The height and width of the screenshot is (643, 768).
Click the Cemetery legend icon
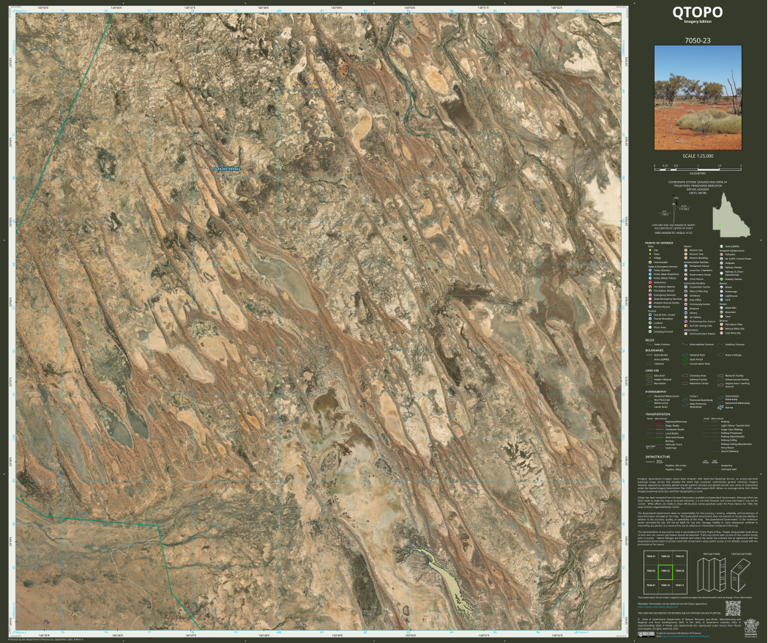tap(686, 296)
